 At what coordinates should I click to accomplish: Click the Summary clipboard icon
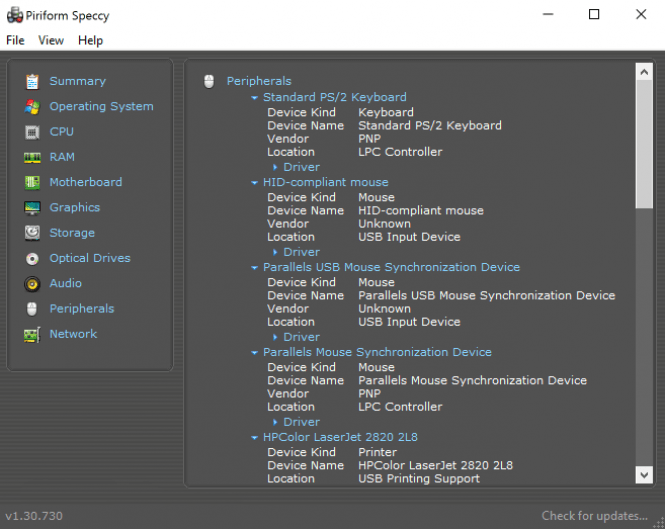tap(32, 81)
